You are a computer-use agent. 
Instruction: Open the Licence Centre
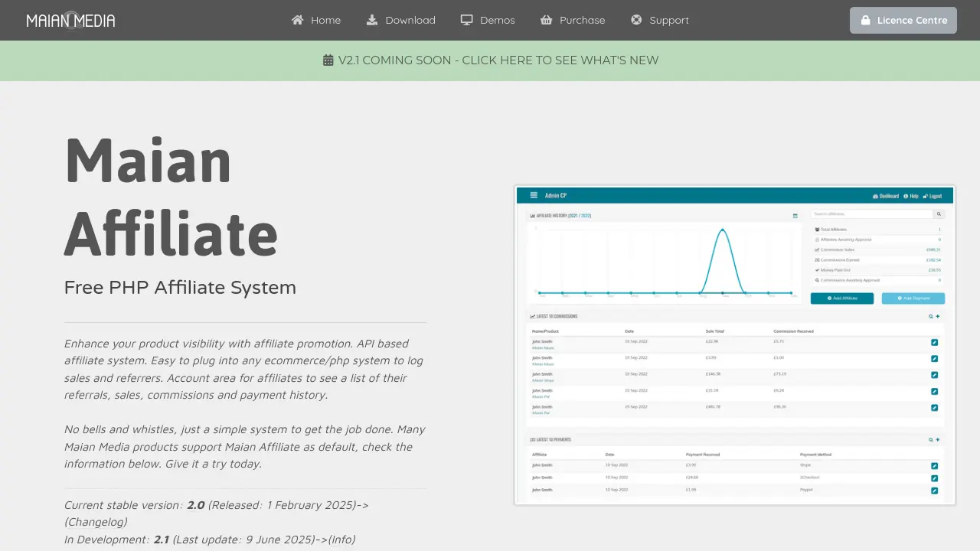click(x=903, y=20)
